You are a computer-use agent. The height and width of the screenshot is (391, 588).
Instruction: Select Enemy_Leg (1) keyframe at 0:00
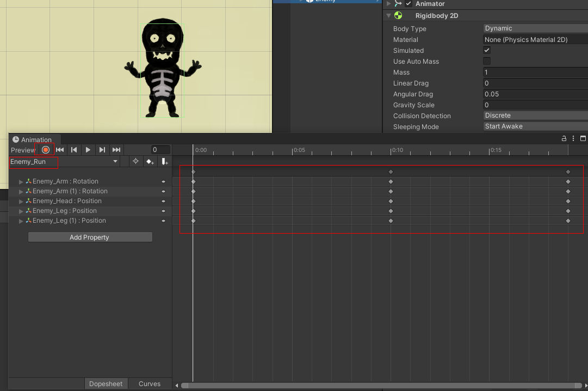193,221
